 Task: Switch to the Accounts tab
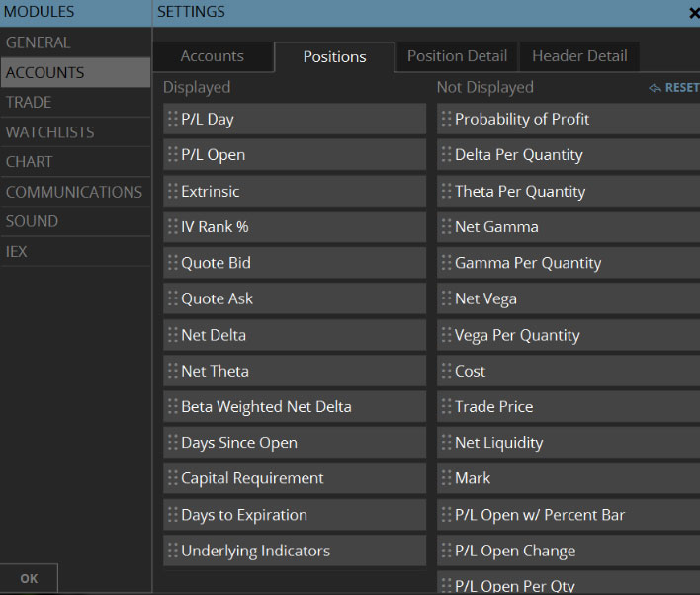click(x=212, y=56)
